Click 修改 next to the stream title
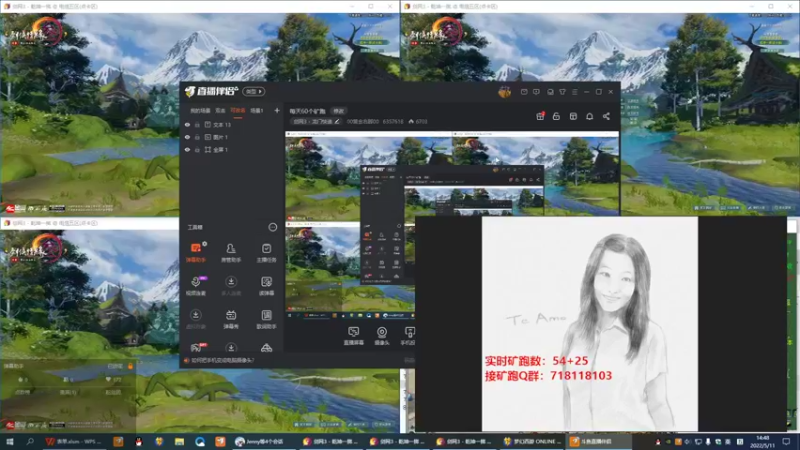The image size is (800, 450). 339,111
